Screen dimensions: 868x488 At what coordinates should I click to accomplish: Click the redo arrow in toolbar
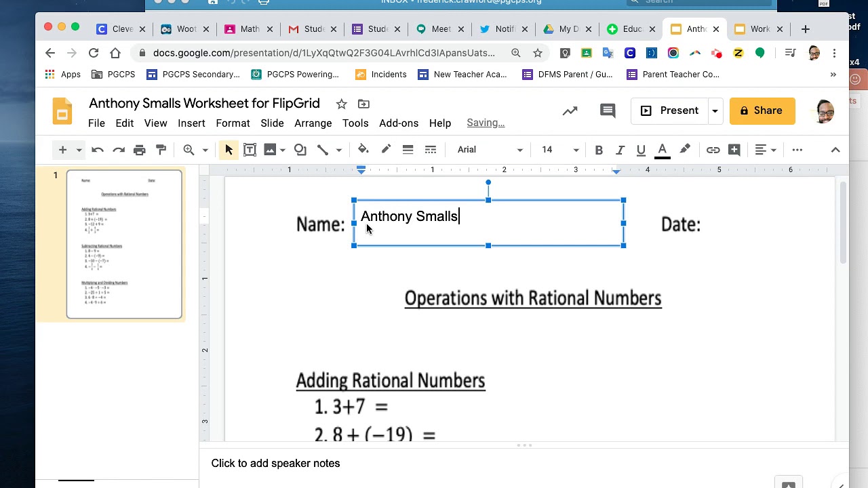coord(119,150)
